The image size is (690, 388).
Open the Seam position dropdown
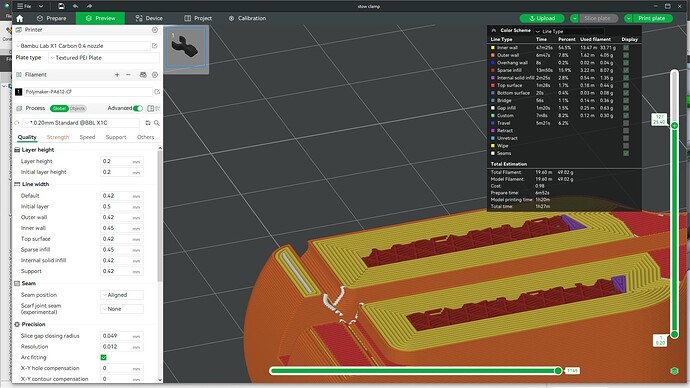click(122, 295)
